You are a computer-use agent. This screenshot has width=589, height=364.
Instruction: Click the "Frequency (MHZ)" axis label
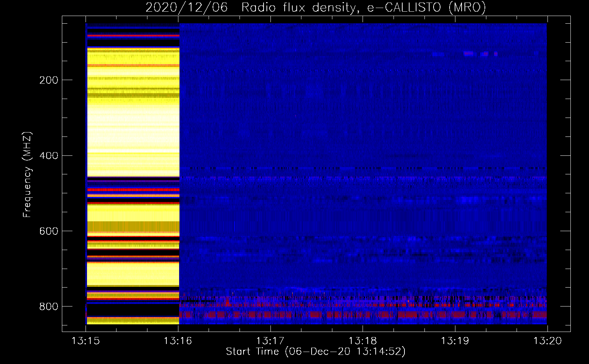27,174
